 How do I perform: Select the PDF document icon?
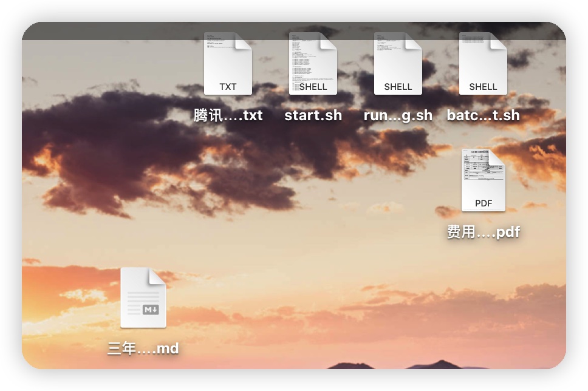(483, 180)
